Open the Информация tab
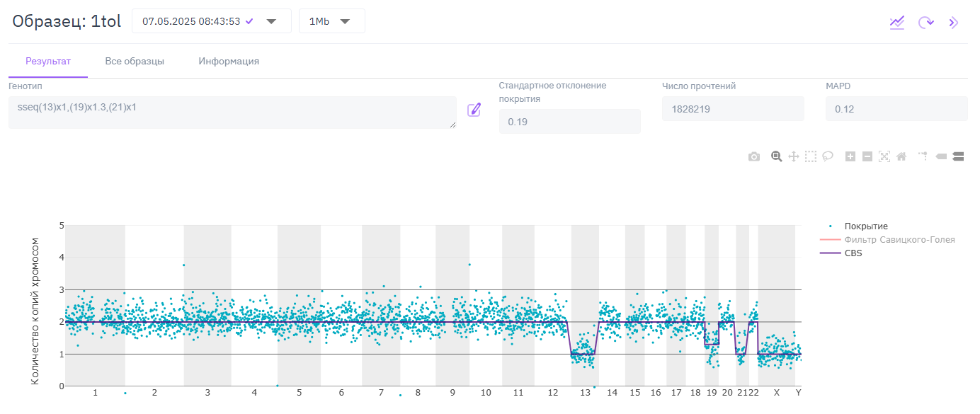Screen dimensions: 980x414 [229, 62]
